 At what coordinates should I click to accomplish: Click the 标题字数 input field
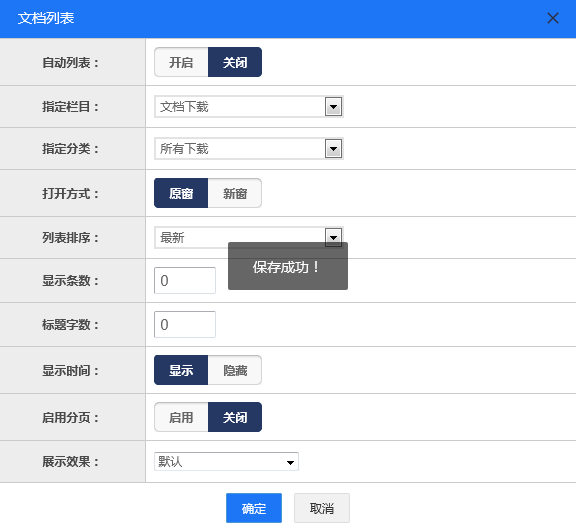coord(185,325)
